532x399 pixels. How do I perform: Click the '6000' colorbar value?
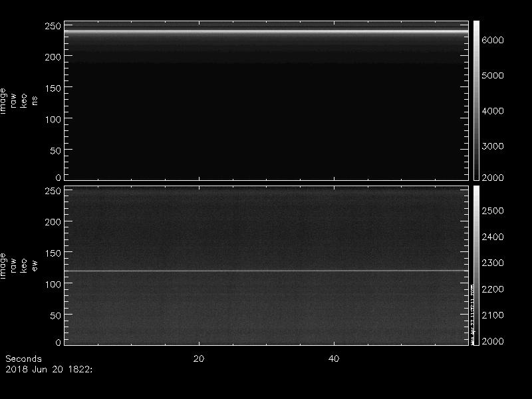click(x=493, y=40)
